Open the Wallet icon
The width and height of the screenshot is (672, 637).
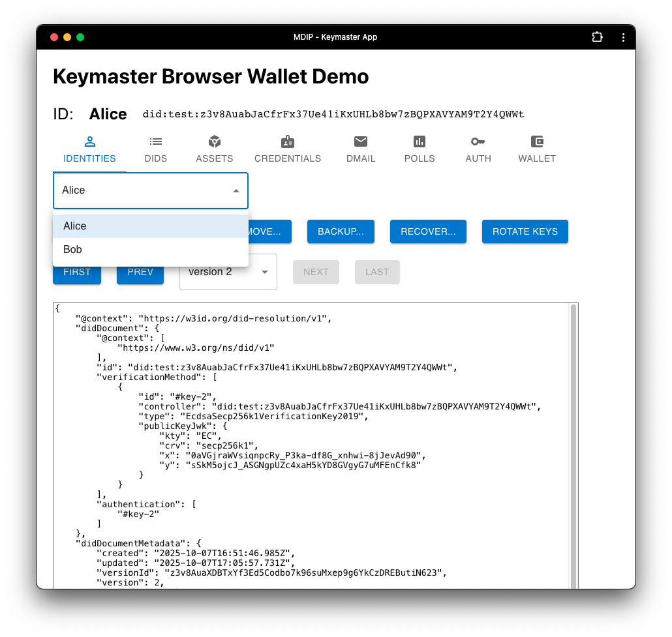537,141
